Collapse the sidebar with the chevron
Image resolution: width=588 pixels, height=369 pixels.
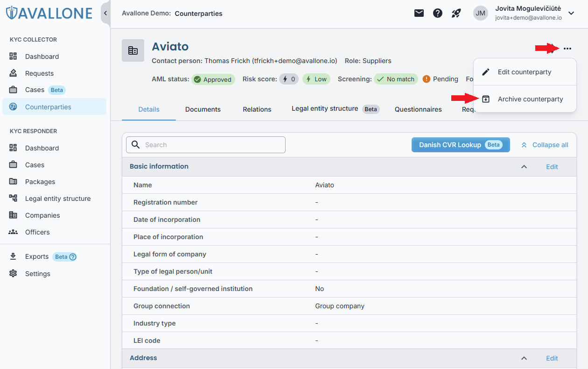coord(105,13)
